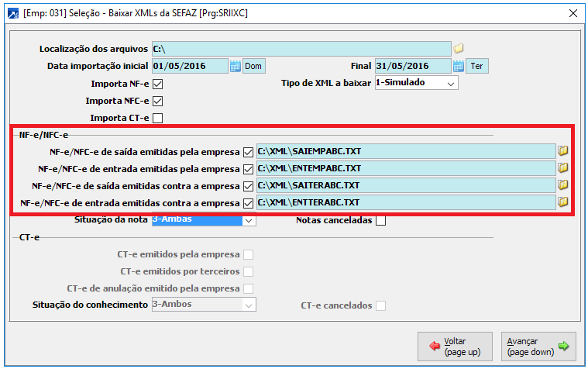Image resolution: width=588 pixels, height=369 pixels.
Task: Browse folder for SAIEMPABC.TXT path
Action: click(562, 151)
